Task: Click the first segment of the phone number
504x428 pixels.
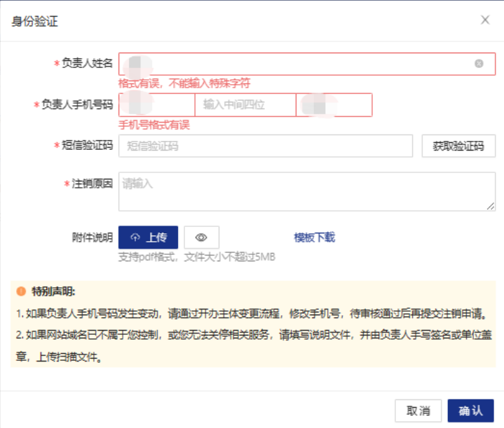Action: coord(156,105)
